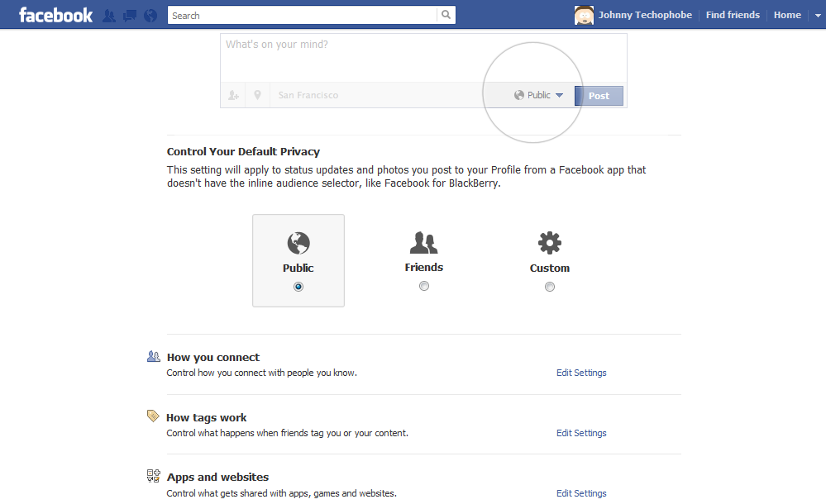Edit Settings for How tags work
826x504 pixels.
click(x=581, y=433)
